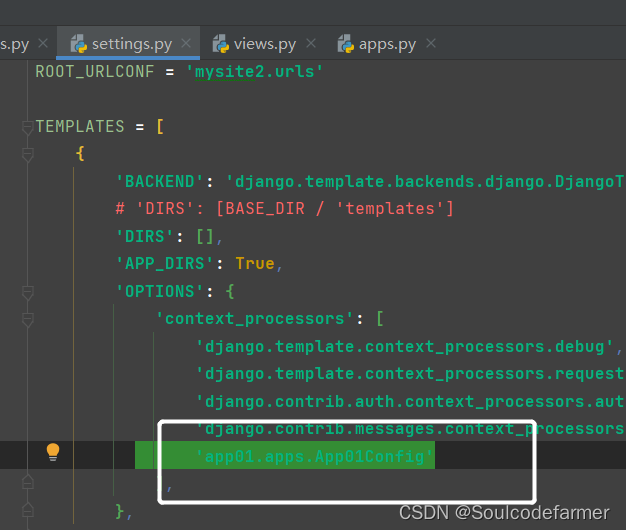Viewport: 626px width, 530px height.
Task: Click the Python icon on views.py tab
Action: (x=221, y=44)
